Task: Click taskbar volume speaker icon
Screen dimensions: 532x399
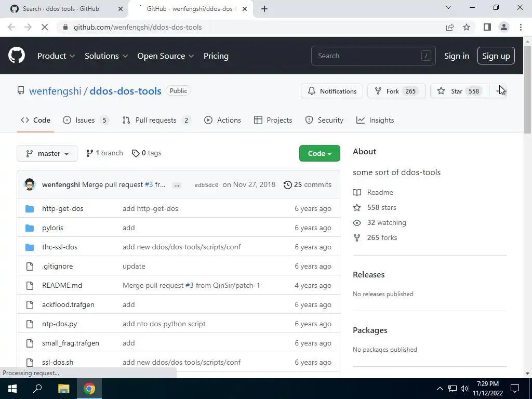Action: (464, 389)
